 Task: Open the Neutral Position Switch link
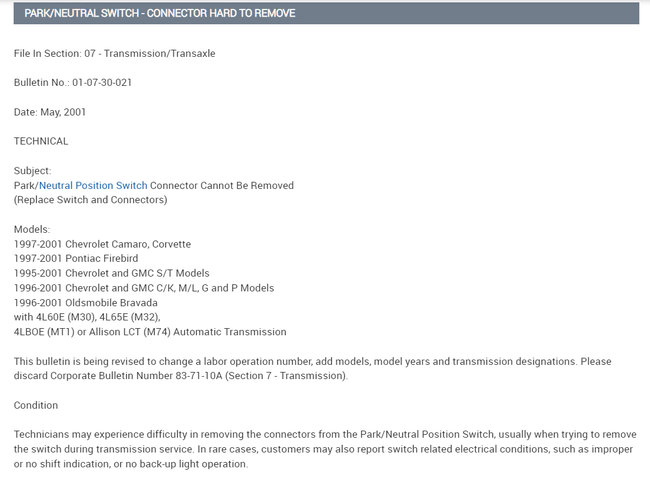[93, 185]
